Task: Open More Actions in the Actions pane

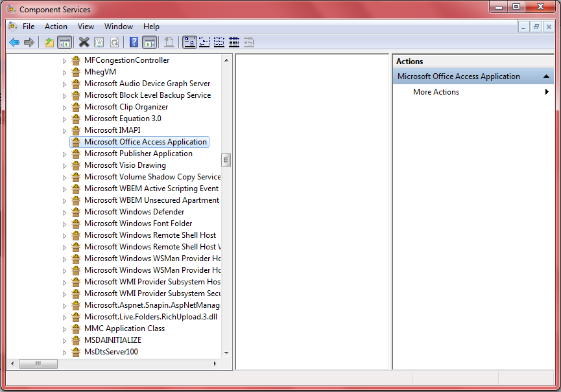Action: (x=436, y=92)
